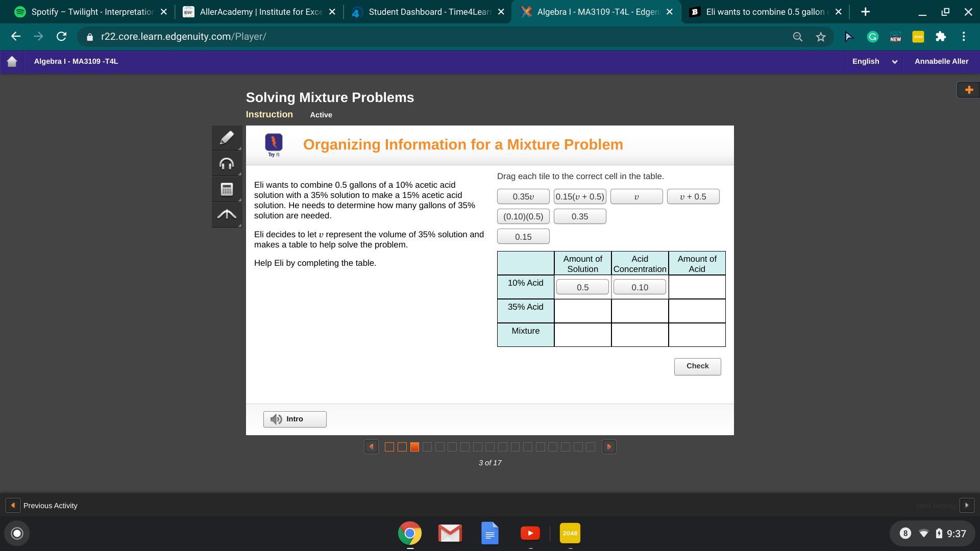The height and width of the screenshot is (551, 980).
Task: Go to next slide arrow
Action: click(608, 447)
